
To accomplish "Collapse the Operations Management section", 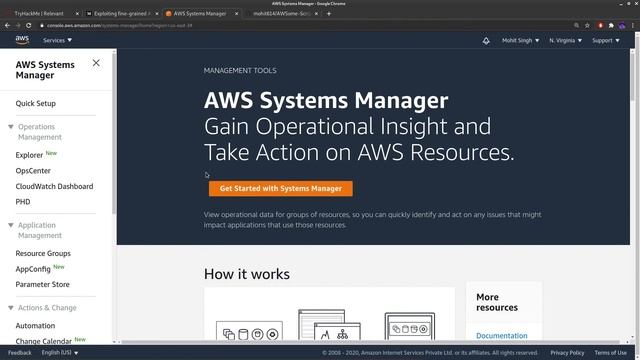I will [x=11, y=127].
